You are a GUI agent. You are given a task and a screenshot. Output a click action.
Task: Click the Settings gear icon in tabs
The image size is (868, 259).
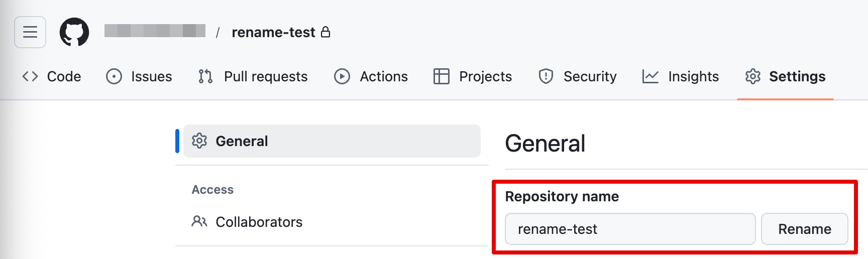(x=753, y=76)
